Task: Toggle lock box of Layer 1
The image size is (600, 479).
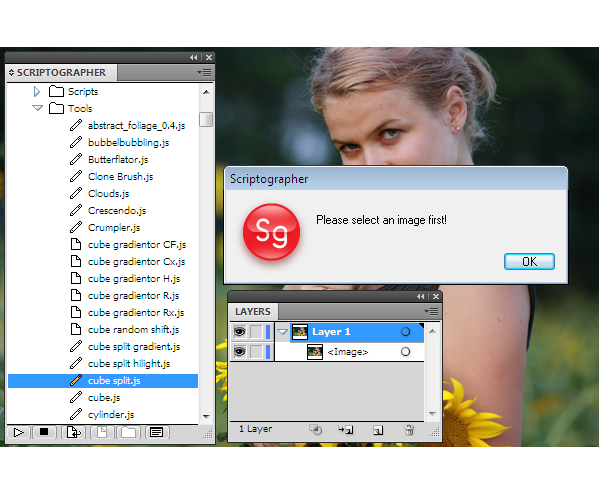Action: tap(256, 331)
